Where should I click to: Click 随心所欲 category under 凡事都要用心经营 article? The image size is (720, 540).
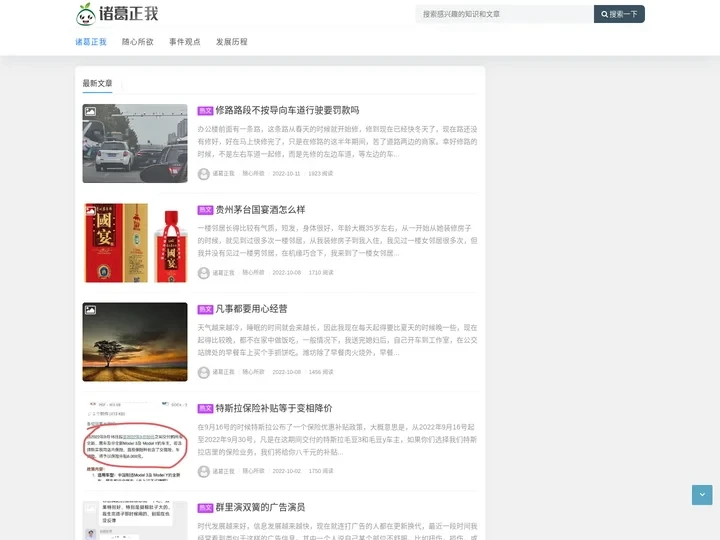coord(253,372)
